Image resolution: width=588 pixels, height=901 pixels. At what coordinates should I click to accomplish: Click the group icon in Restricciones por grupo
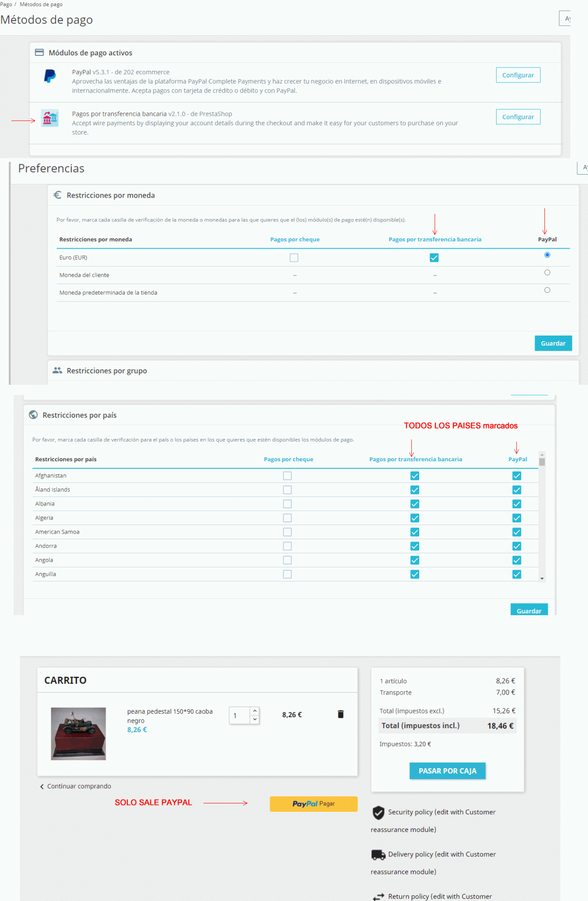[x=57, y=370]
